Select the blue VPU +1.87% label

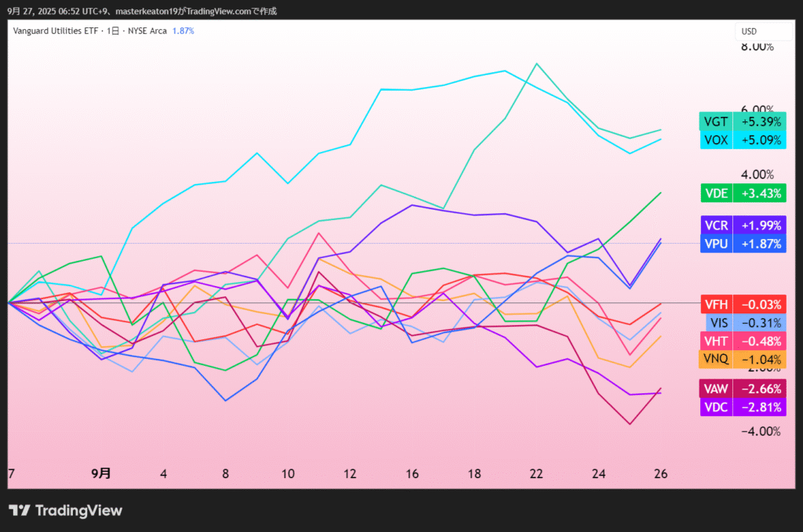[x=742, y=244]
